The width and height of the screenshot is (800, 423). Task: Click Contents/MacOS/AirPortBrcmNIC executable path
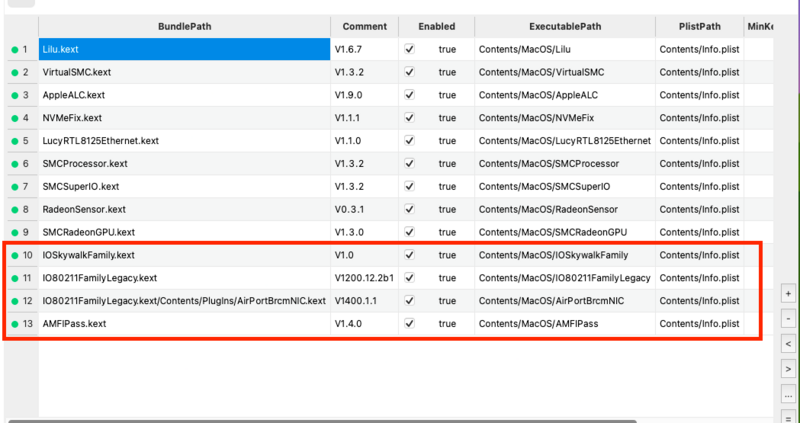565,301
